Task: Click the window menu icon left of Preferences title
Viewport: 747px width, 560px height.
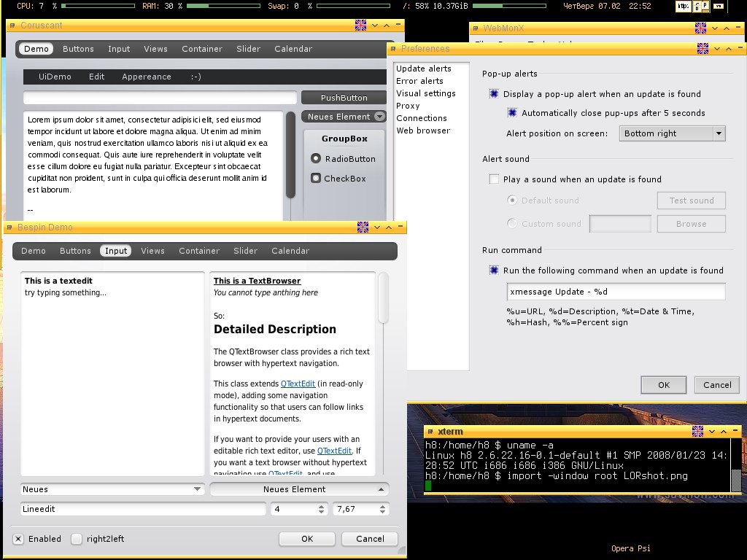Action: 393,49
